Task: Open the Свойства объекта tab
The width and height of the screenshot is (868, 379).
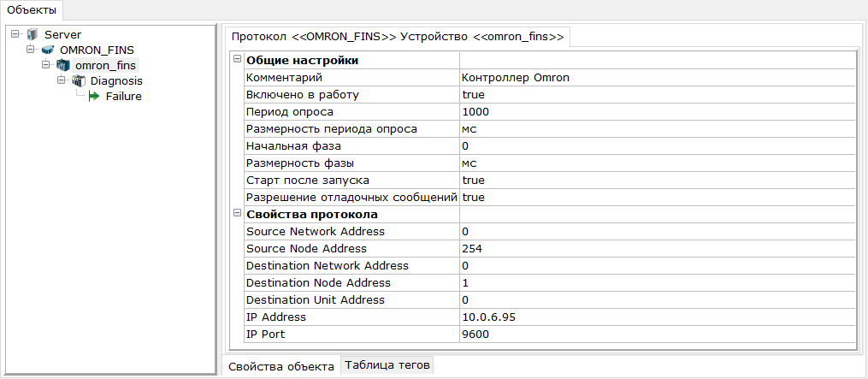Action: click(281, 366)
